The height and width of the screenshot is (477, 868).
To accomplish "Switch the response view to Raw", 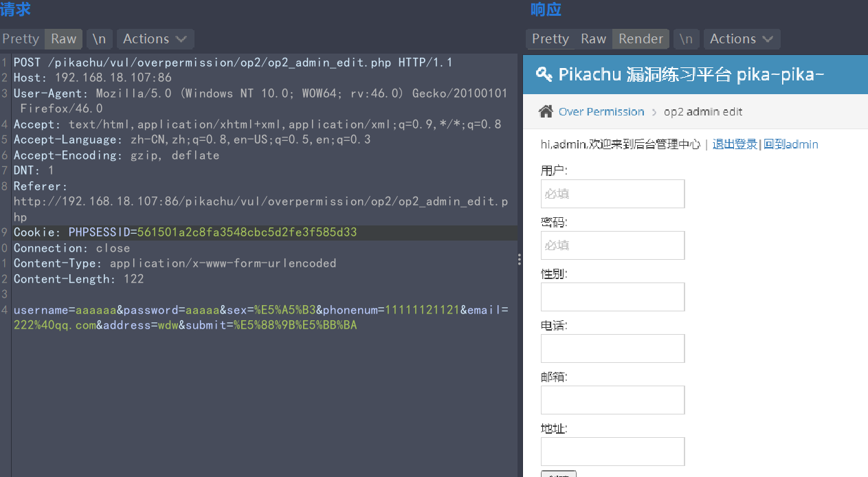I will (592, 38).
